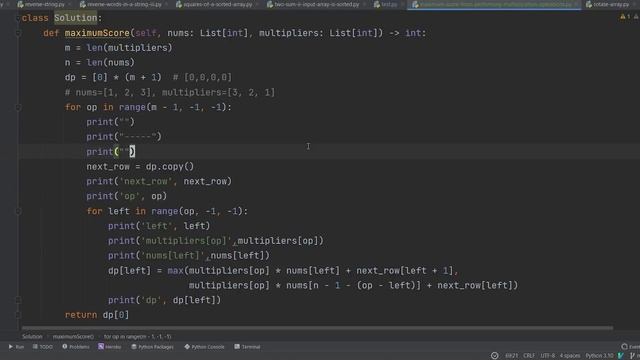Click fold marker beside return dp[0] line
Screen dimensions: 640x360
click(x=18, y=315)
